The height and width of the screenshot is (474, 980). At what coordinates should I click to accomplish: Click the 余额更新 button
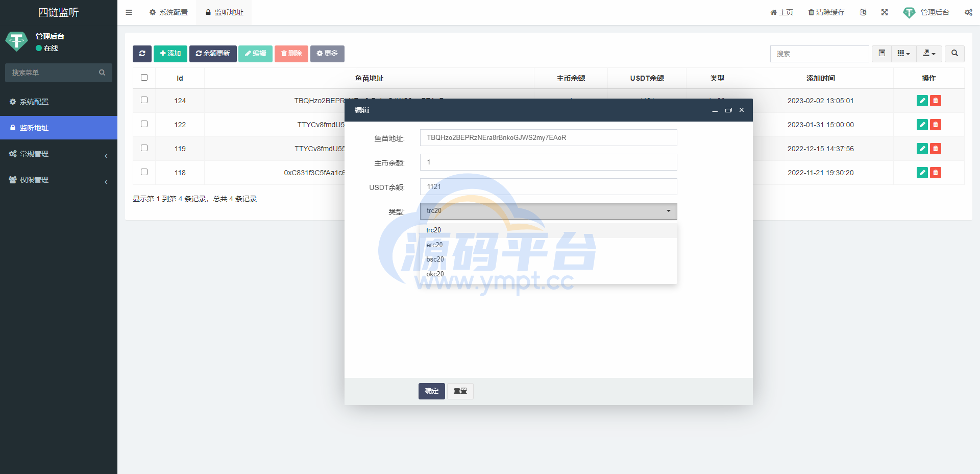(213, 54)
